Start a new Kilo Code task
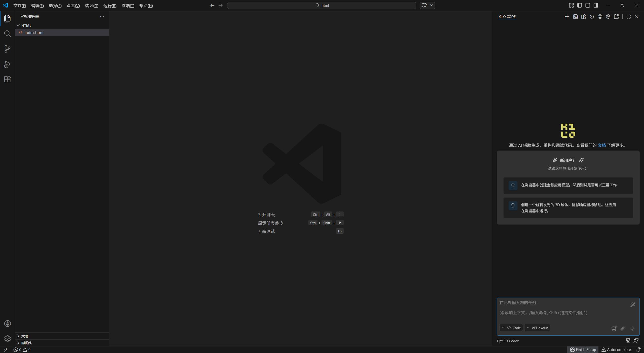644x353 pixels. tap(567, 17)
